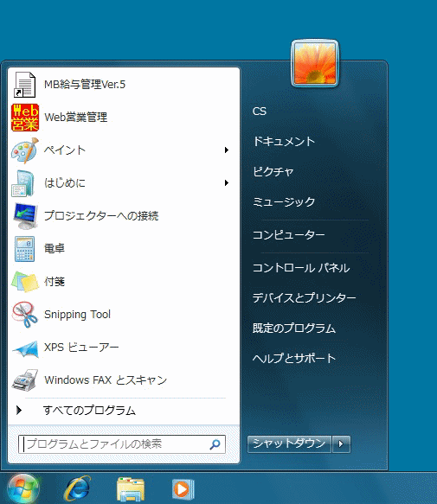This screenshot has width=437, height=504.
Task: Open ドキュメント from the right pane
Action: (x=284, y=142)
